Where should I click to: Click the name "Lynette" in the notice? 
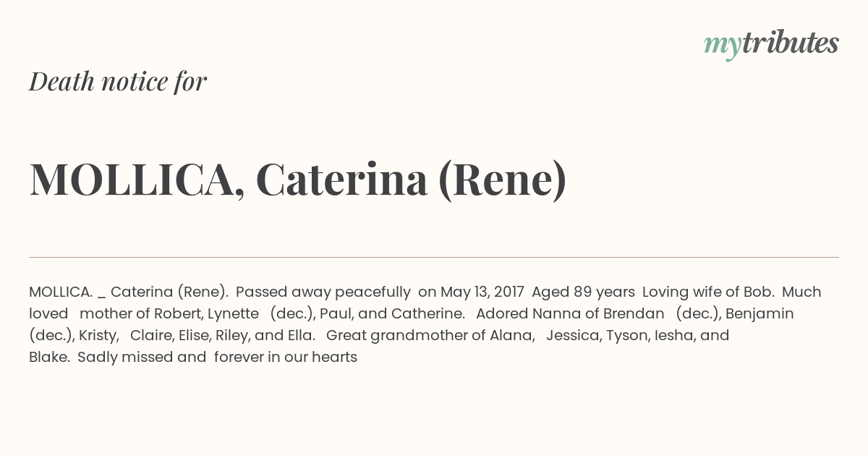(233, 313)
